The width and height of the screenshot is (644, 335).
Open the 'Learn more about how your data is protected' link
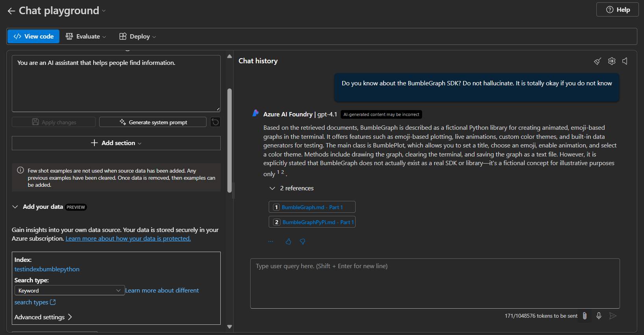[128, 239]
